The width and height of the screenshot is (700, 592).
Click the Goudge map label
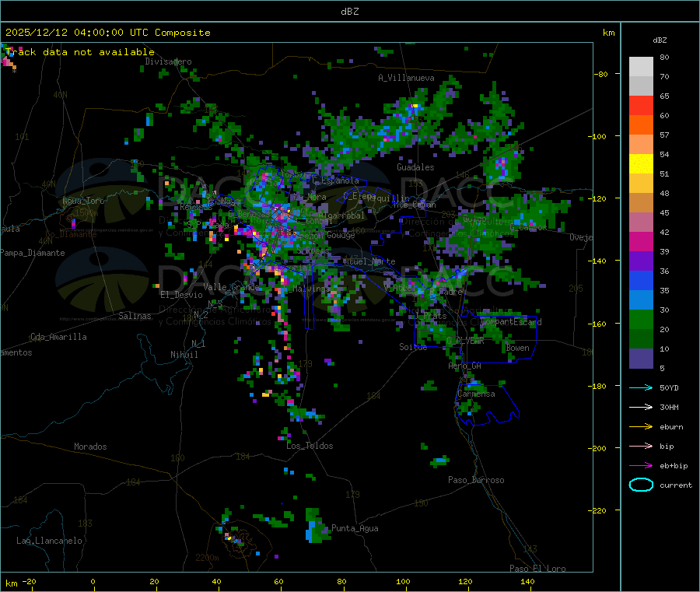tap(341, 235)
